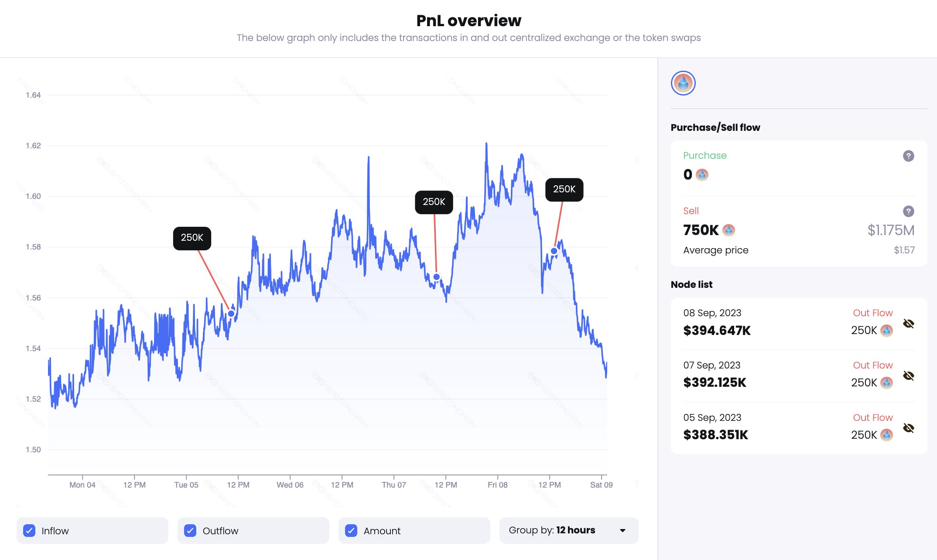Click token icon in 08 Sep 2023 node
937x560 pixels.
coord(886,331)
